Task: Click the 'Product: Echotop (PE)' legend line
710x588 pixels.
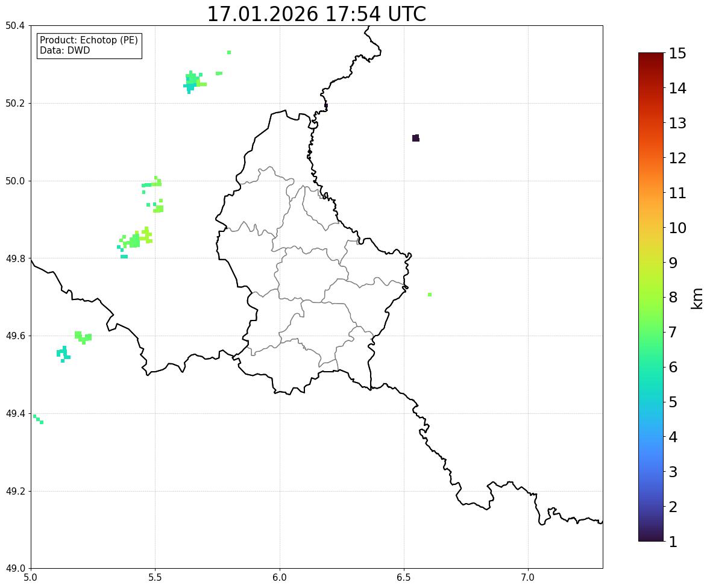Action: [89, 40]
